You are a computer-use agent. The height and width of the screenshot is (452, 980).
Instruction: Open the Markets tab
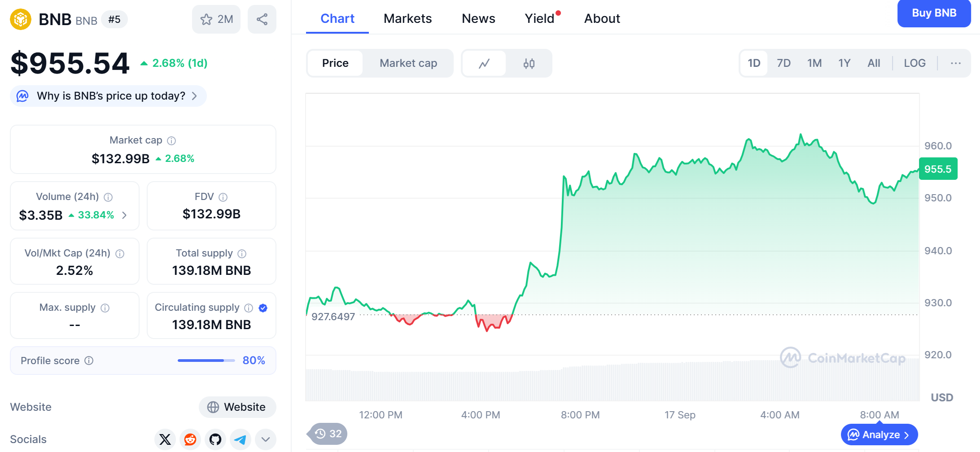click(x=408, y=18)
